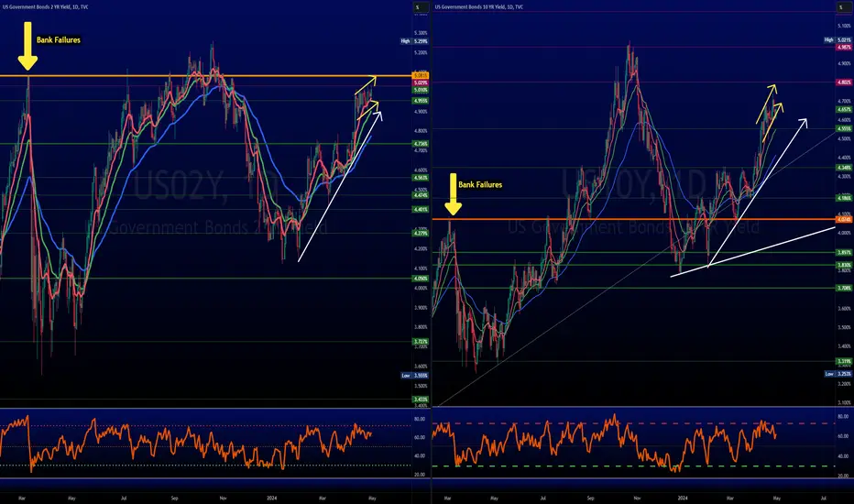Click the magenta 5.029% price label

click(x=421, y=82)
